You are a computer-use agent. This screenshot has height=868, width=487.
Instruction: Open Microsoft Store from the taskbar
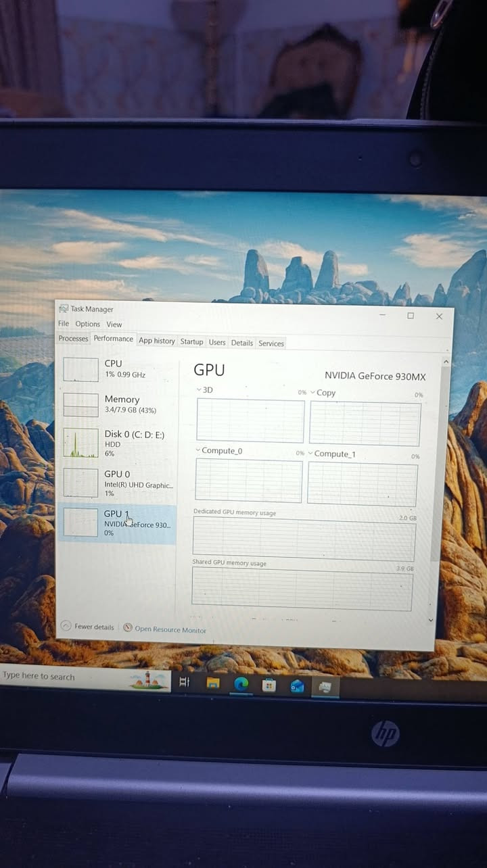click(269, 685)
